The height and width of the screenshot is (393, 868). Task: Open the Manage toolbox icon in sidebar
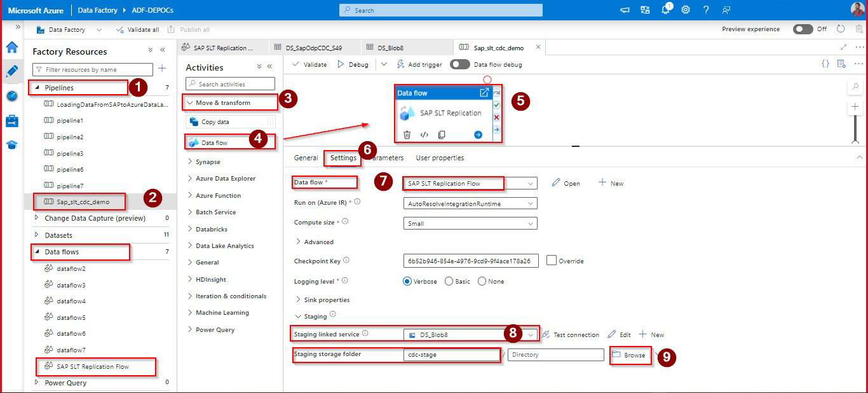[x=11, y=121]
